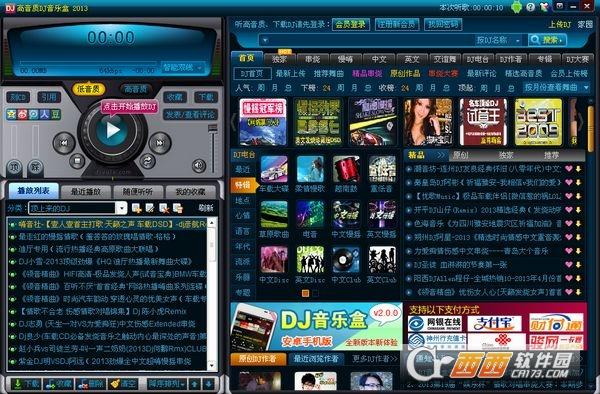
Task: Open the 原创作品 sub-navigation link
Action: (x=405, y=73)
